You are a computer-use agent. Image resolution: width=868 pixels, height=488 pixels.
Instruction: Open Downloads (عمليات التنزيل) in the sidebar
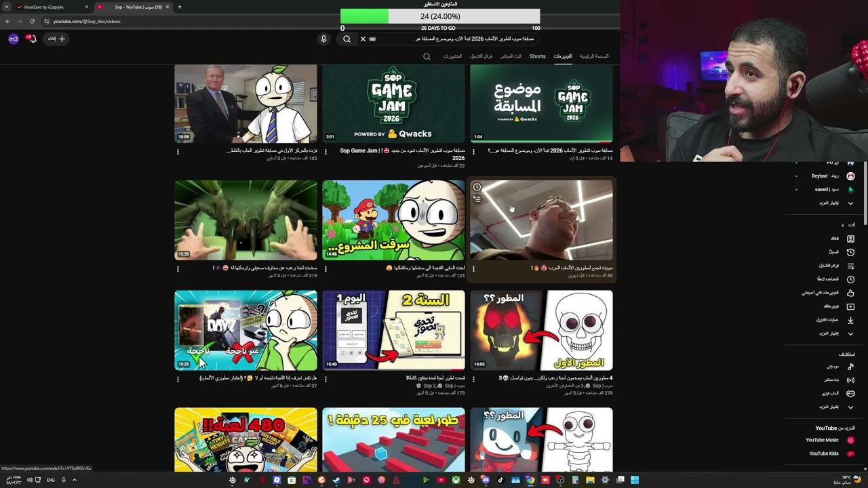coord(834,320)
